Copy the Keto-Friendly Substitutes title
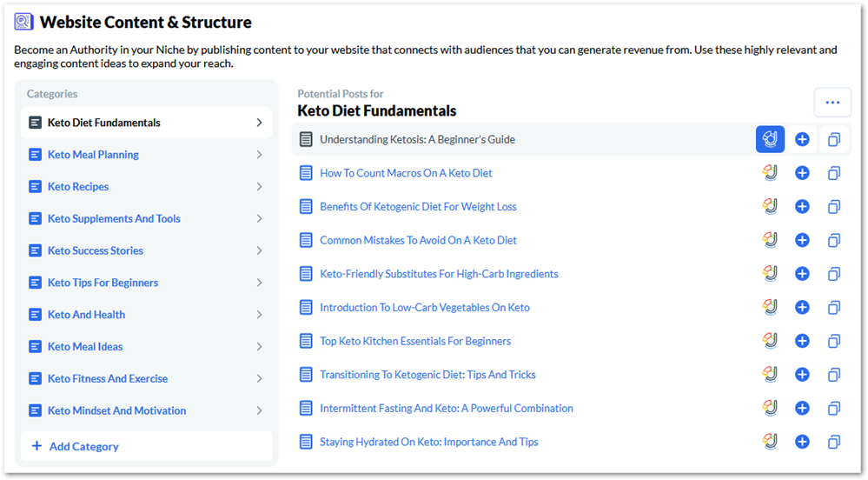 pyautogui.click(x=834, y=274)
